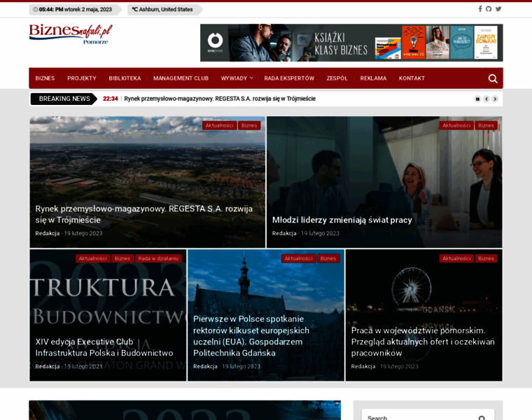Open the Reklama menu item
The width and height of the screenshot is (532, 420).
tap(373, 78)
